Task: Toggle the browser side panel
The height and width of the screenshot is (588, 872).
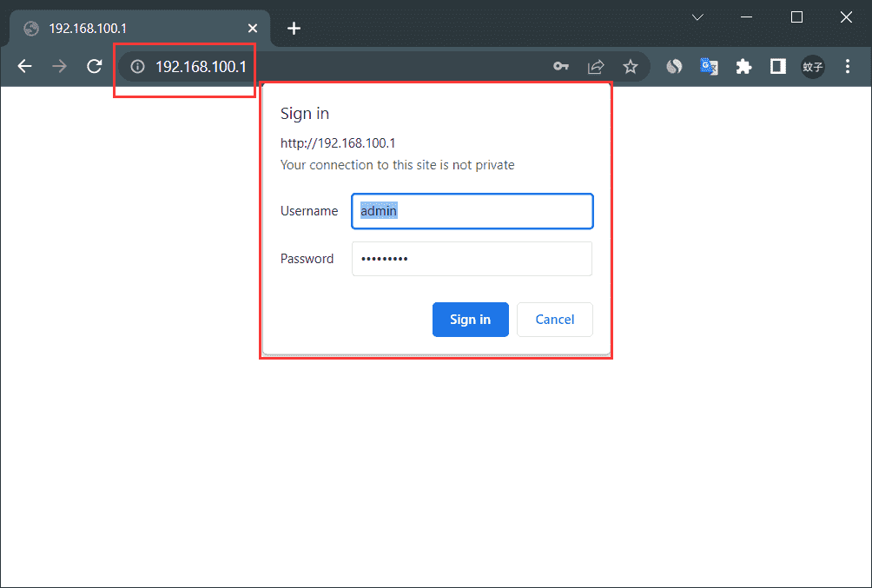Action: click(x=778, y=67)
